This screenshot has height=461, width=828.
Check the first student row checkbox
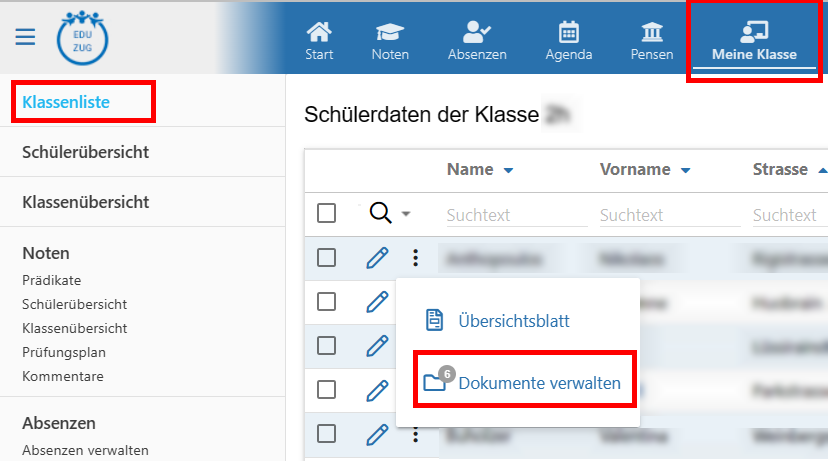click(x=326, y=258)
